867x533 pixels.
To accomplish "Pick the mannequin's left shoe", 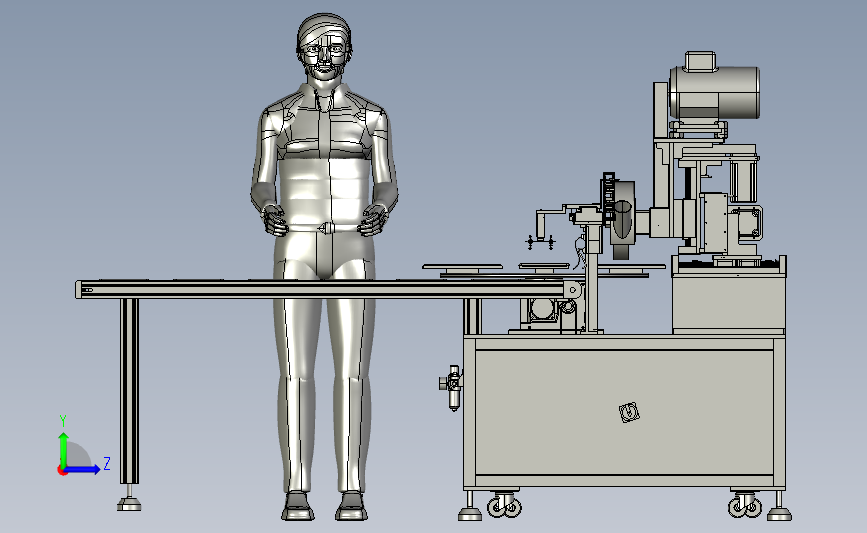I will [x=298, y=506].
